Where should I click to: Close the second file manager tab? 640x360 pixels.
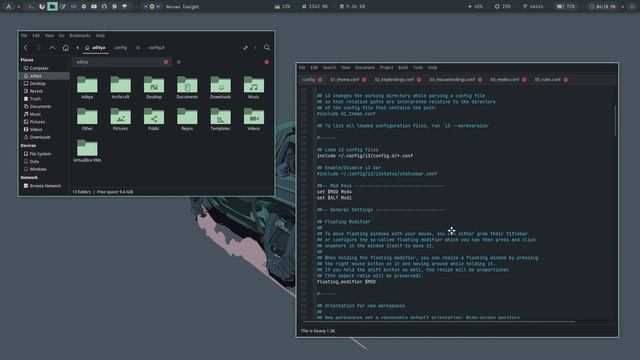click(267, 62)
